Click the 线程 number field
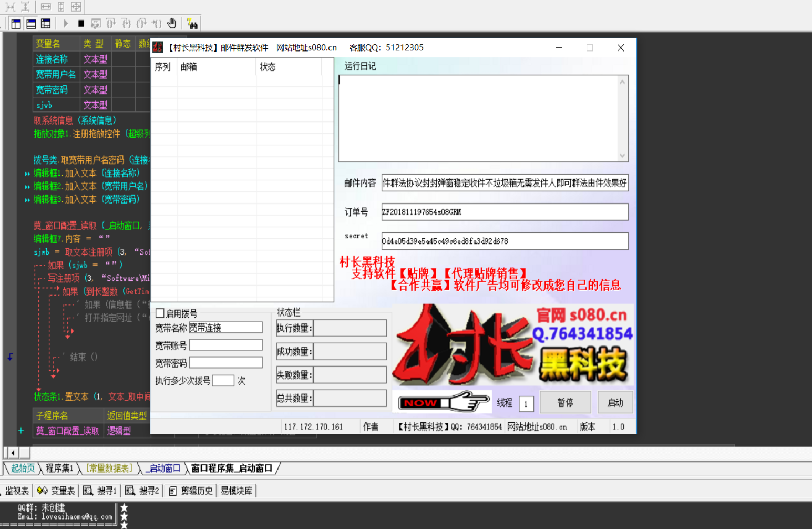 click(x=526, y=403)
